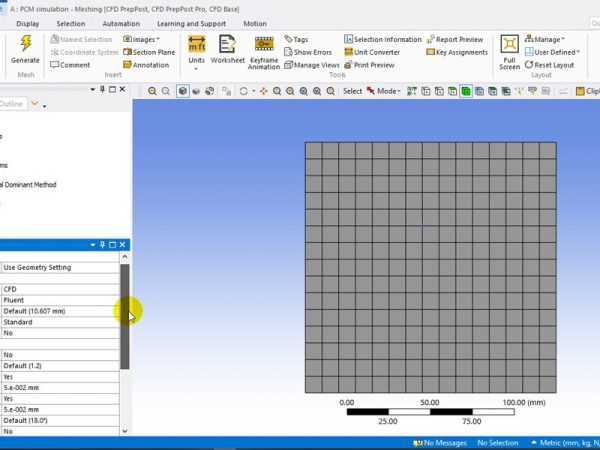Click Print Preview

(x=369, y=65)
